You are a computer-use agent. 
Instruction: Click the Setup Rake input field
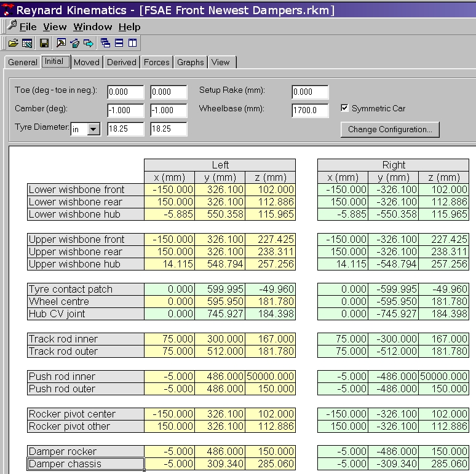coord(310,92)
